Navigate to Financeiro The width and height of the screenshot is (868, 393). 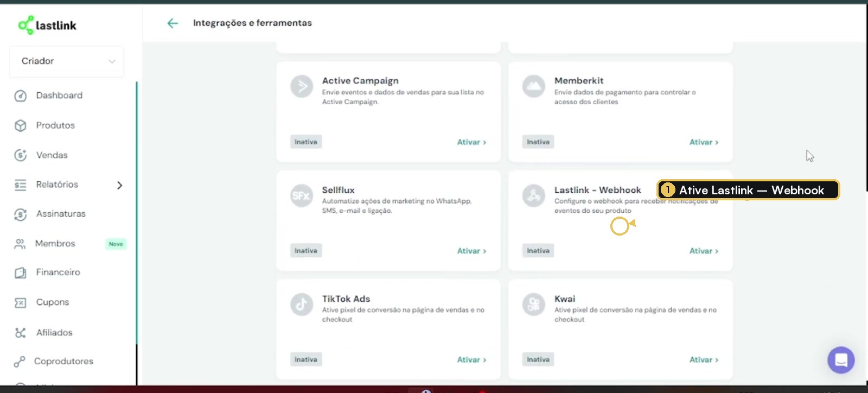pos(58,272)
